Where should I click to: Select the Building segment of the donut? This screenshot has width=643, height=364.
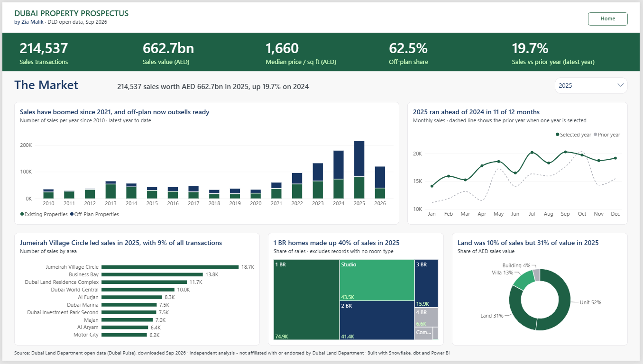tap(536, 274)
